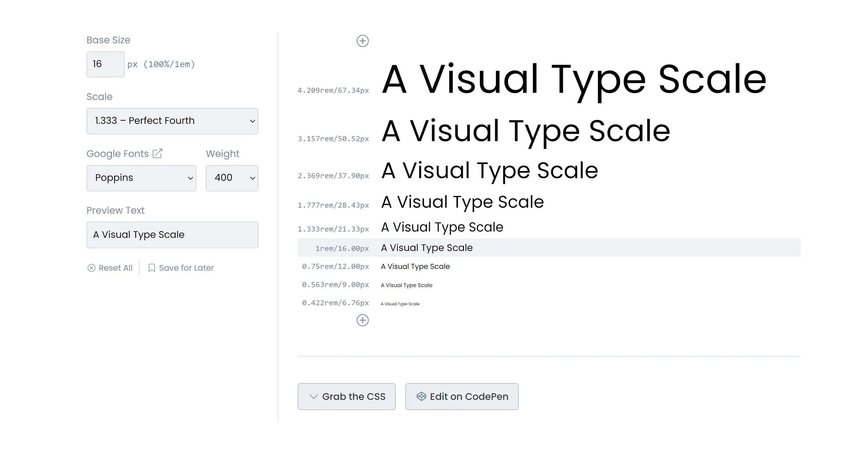Open the Scale dropdown showing Perfect Fourth
868x450 pixels.
pyautogui.click(x=172, y=121)
